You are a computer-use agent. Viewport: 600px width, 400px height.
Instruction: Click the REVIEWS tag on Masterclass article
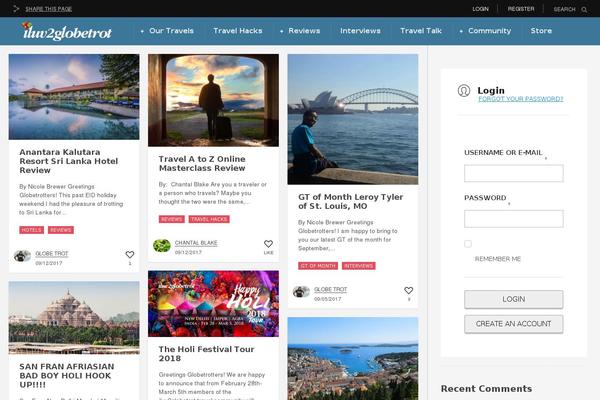(171, 219)
